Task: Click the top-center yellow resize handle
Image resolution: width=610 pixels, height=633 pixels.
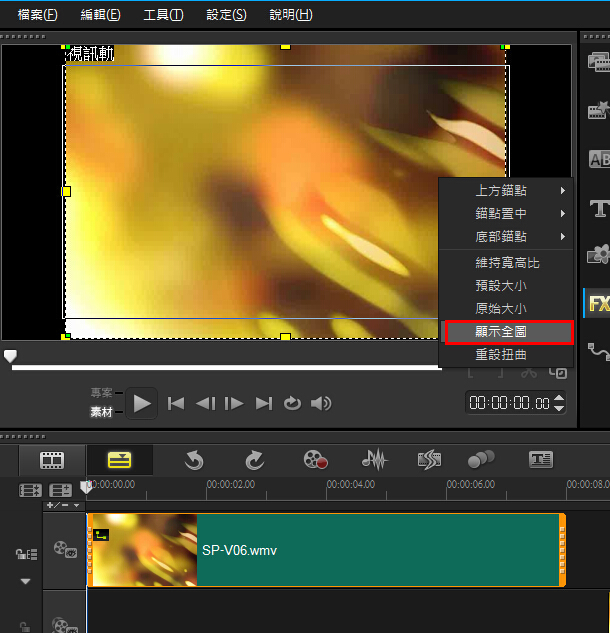Action: 285,47
